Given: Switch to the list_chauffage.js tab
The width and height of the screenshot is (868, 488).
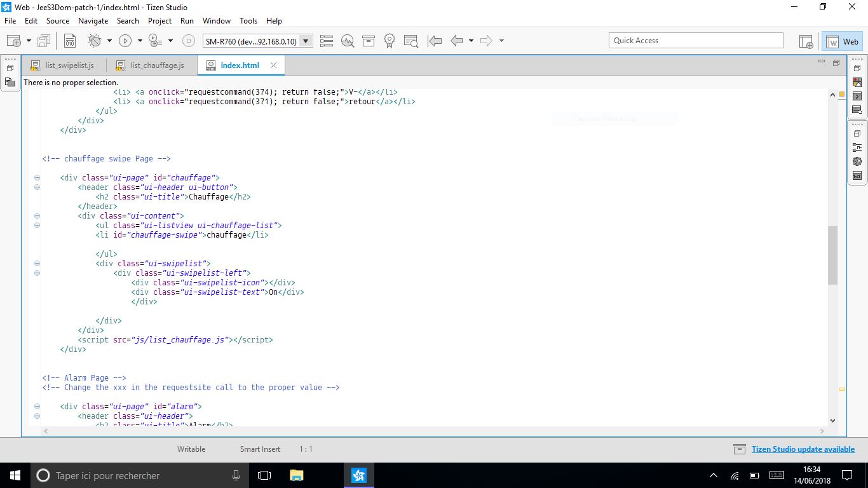Looking at the screenshot, I should (x=151, y=65).
